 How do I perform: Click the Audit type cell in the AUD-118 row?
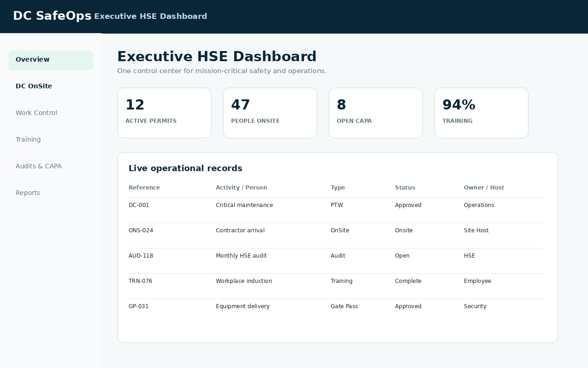(x=338, y=256)
